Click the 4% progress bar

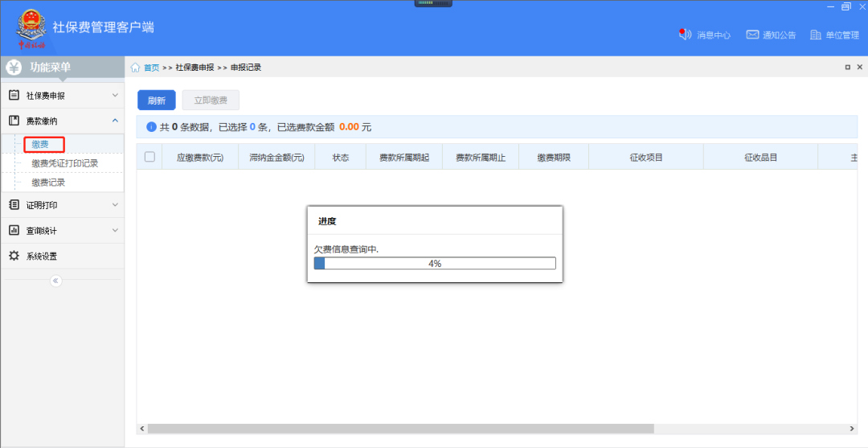click(434, 263)
